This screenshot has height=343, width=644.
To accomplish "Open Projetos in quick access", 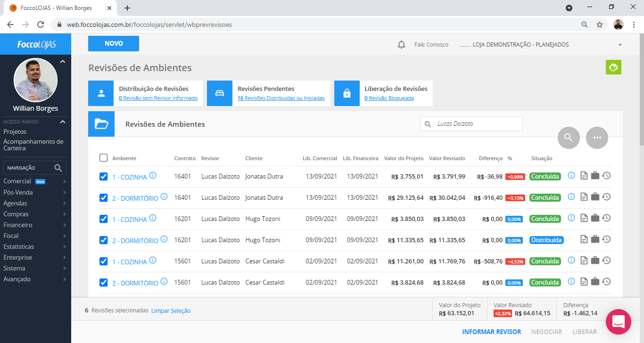I will (x=15, y=132).
